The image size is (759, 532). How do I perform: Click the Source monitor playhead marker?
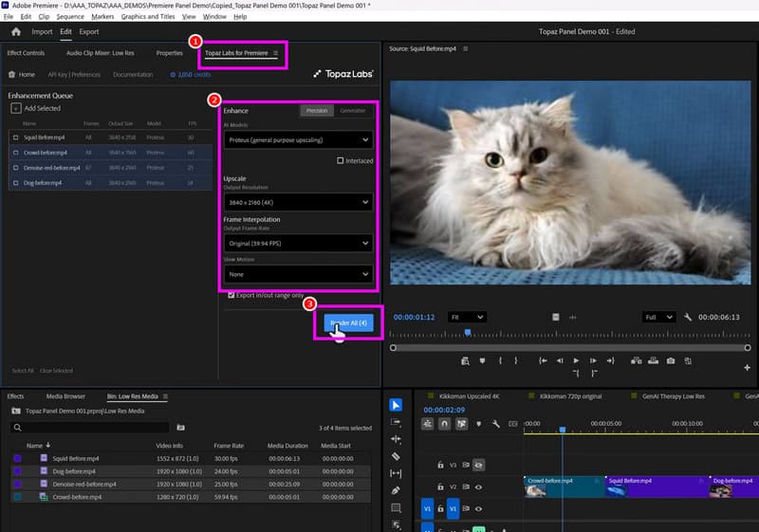click(468, 333)
